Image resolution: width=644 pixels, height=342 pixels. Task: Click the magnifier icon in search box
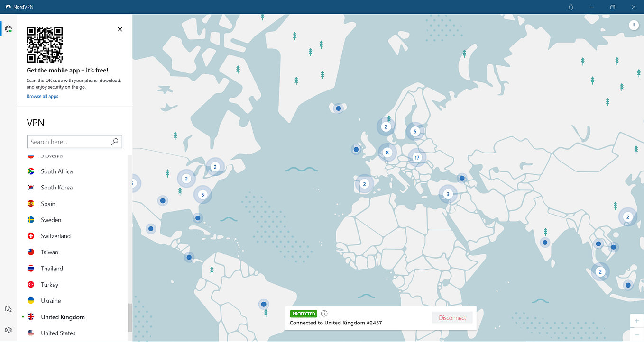(114, 141)
